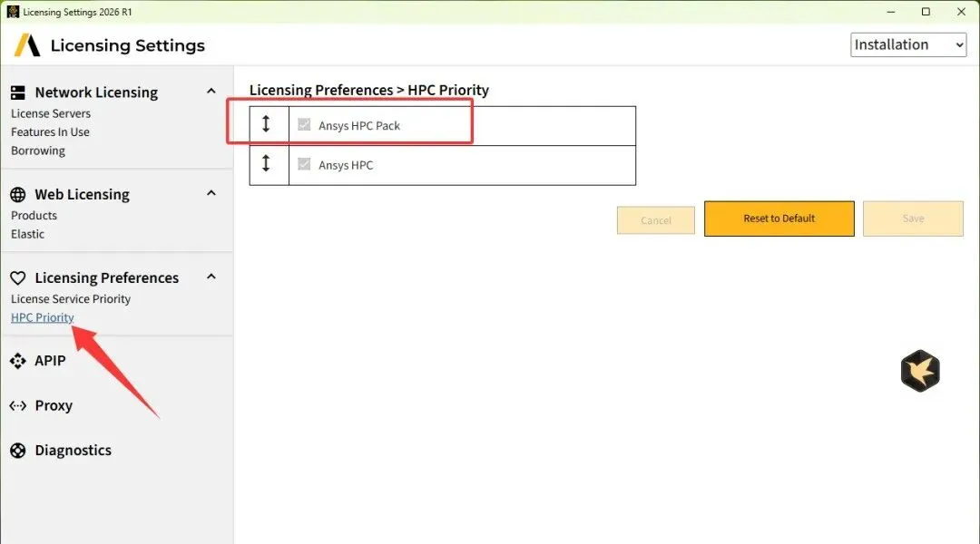Click the Ansys HPC Pack row label
This screenshot has height=544, width=980.
coord(359,125)
